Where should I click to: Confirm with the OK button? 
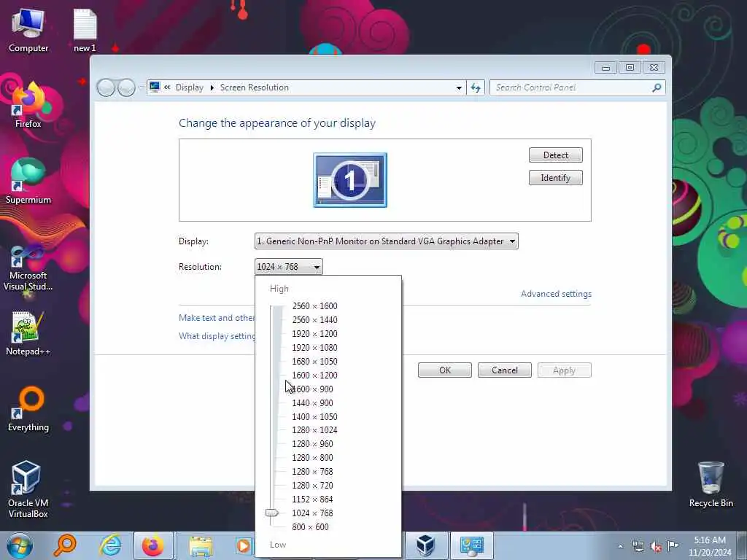(445, 370)
